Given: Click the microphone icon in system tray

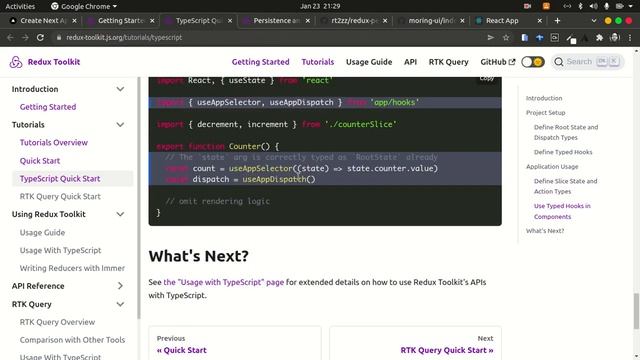Looking at the screenshot, I should [607, 6].
